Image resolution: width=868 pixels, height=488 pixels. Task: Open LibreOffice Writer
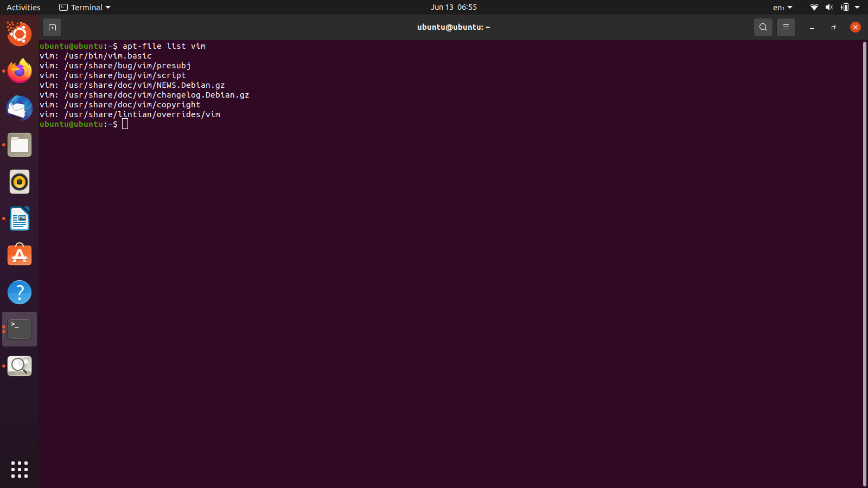(x=20, y=219)
